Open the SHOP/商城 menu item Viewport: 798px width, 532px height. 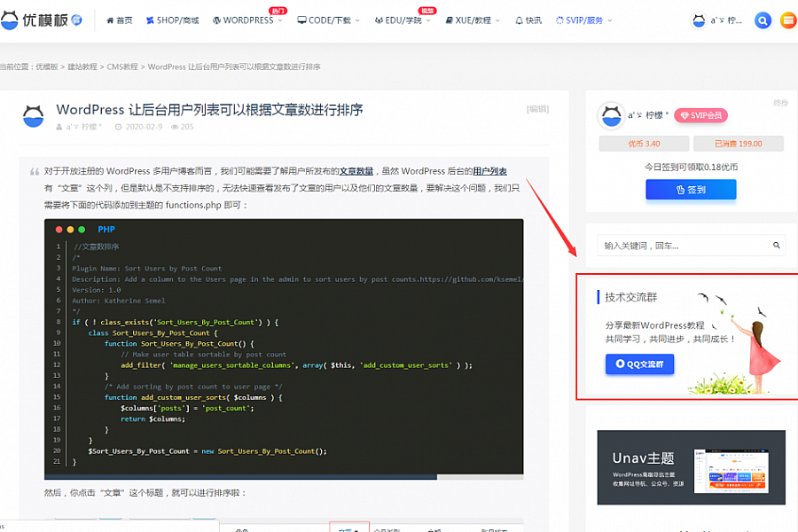click(x=173, y=20)
